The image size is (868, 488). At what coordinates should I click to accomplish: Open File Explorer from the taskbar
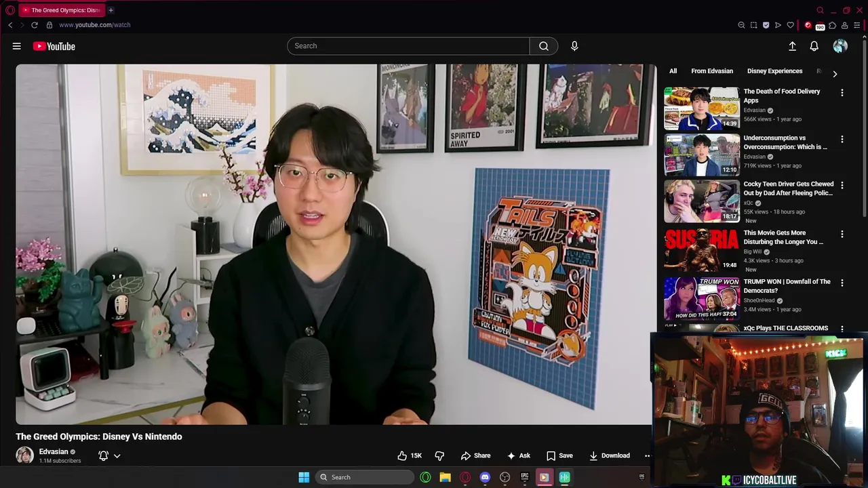point(445,477)
